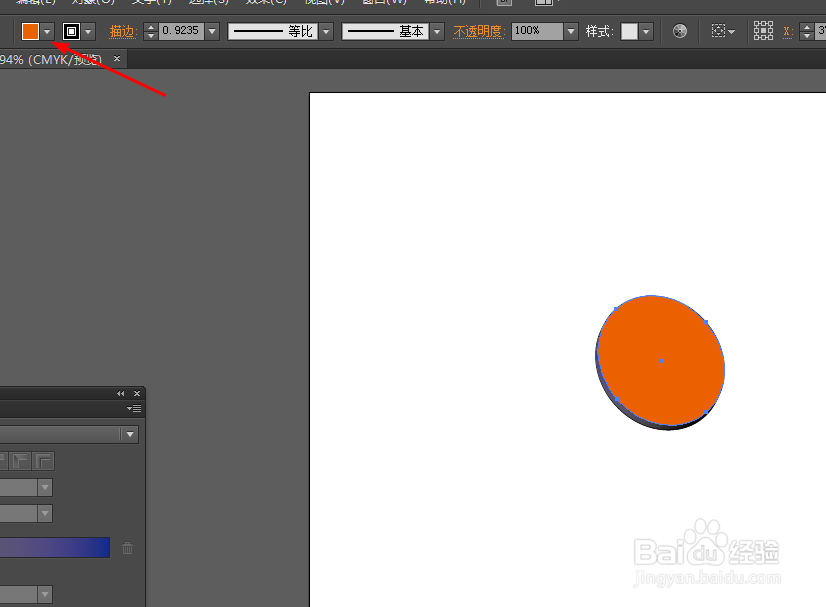Apply gradient along stroke icon
The width and height of the screenshot is (826, 607).
[x=21, y=461]
